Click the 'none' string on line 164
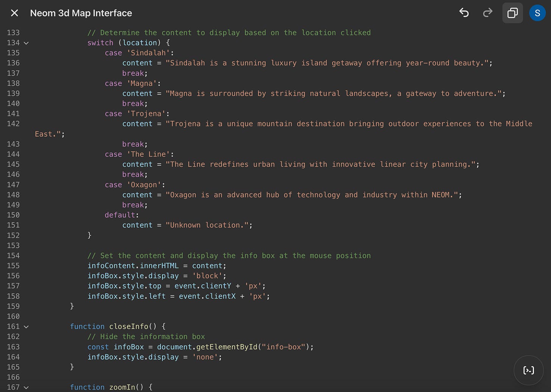This screenshot has height=392, width=551. click(x=205, y=357)
